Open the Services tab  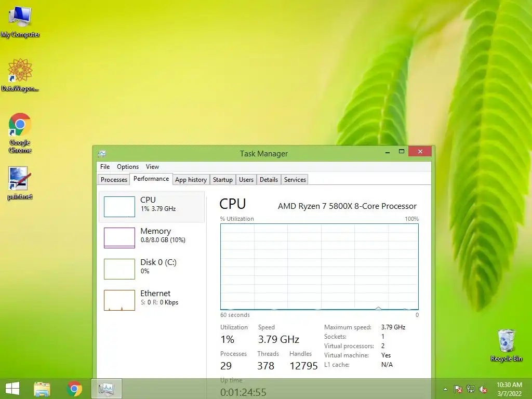pyautogui.click(x=295, y=179)
